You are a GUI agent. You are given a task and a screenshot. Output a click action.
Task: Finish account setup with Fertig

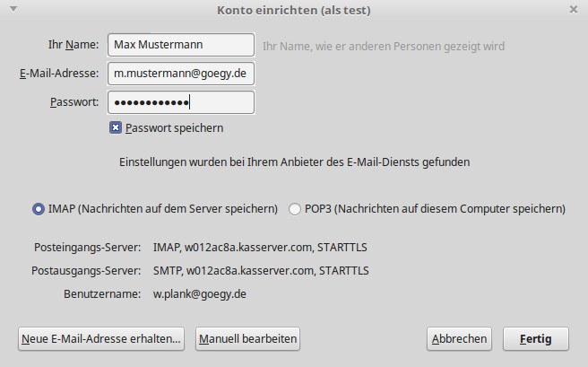click(535, 339)
